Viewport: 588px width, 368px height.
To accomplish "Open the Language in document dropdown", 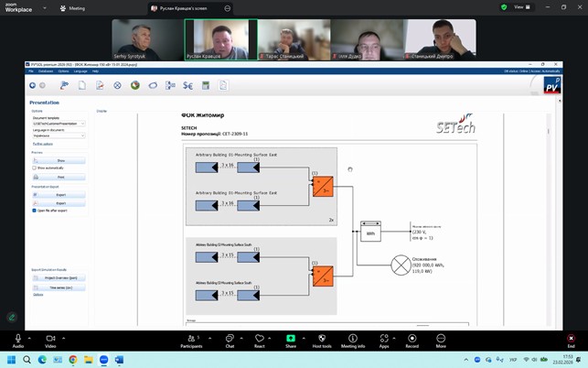I will click(59, 135).
